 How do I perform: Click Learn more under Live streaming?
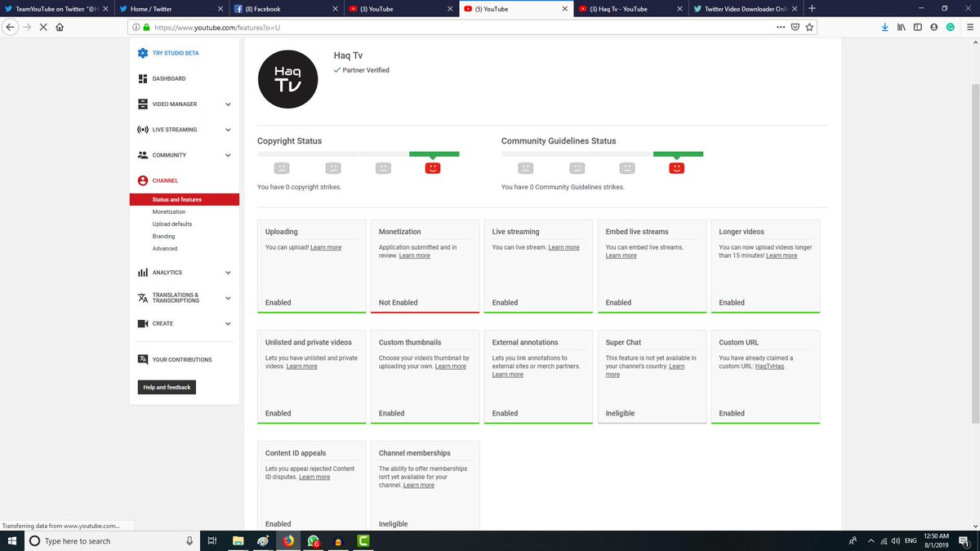point(563,247)
